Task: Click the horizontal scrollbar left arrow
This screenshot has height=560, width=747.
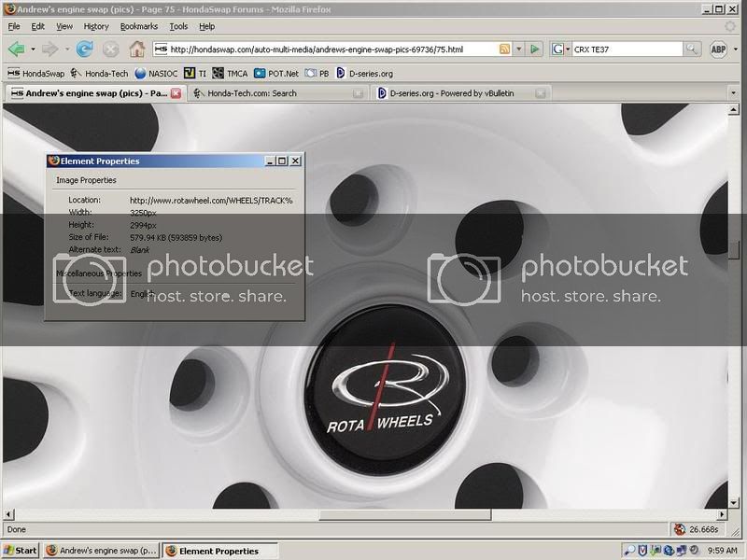Action: tap(8, 514)
